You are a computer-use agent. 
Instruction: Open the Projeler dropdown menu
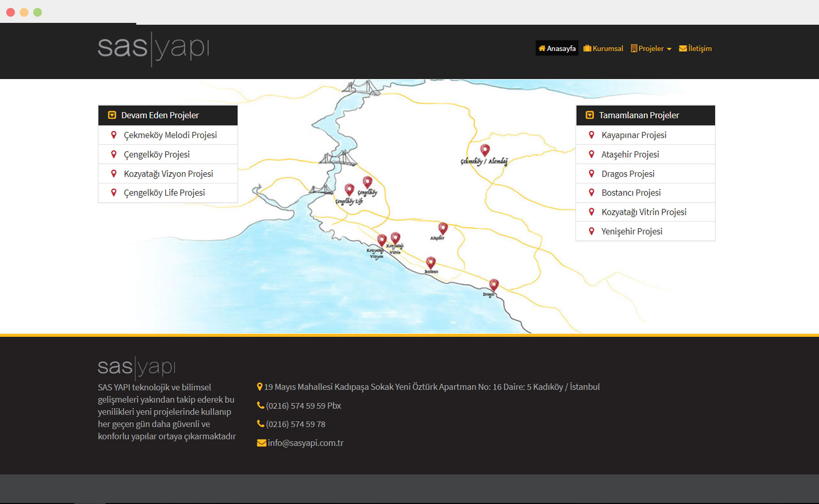click(x=651, y=49)
